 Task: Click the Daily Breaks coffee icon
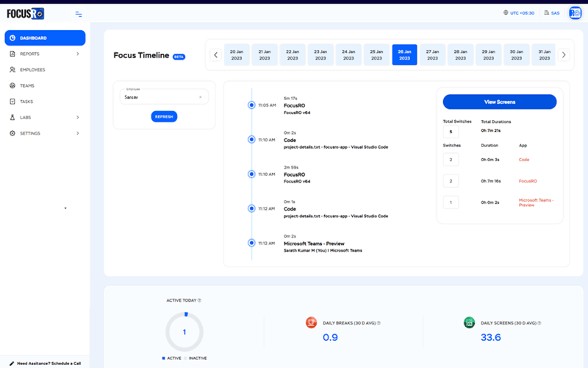click(311, 322)
